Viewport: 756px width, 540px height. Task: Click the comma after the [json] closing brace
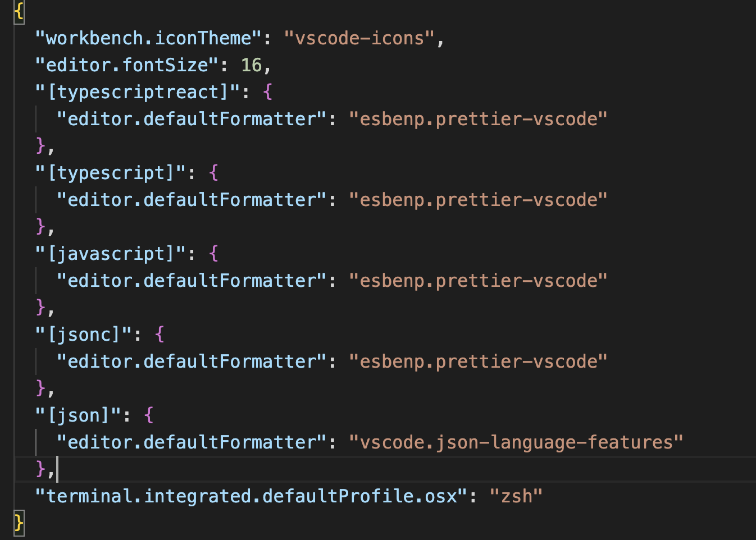click(x=52, y=469)
